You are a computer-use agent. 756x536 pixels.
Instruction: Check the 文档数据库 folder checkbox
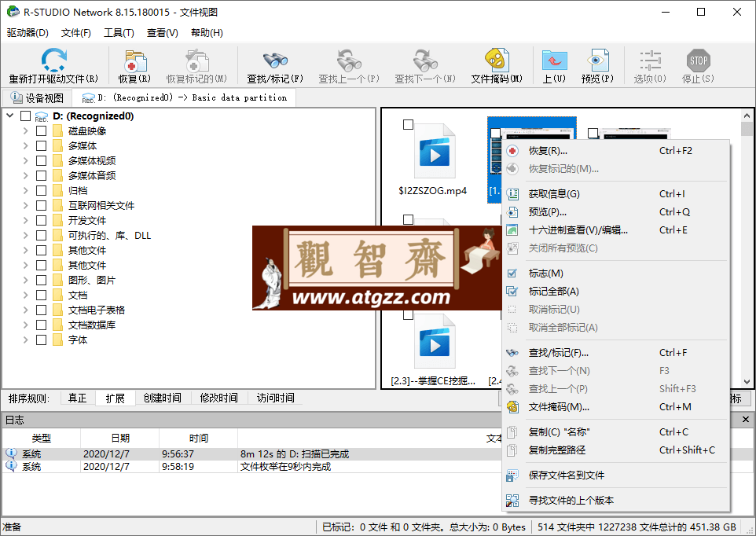[x=42, y=325]
